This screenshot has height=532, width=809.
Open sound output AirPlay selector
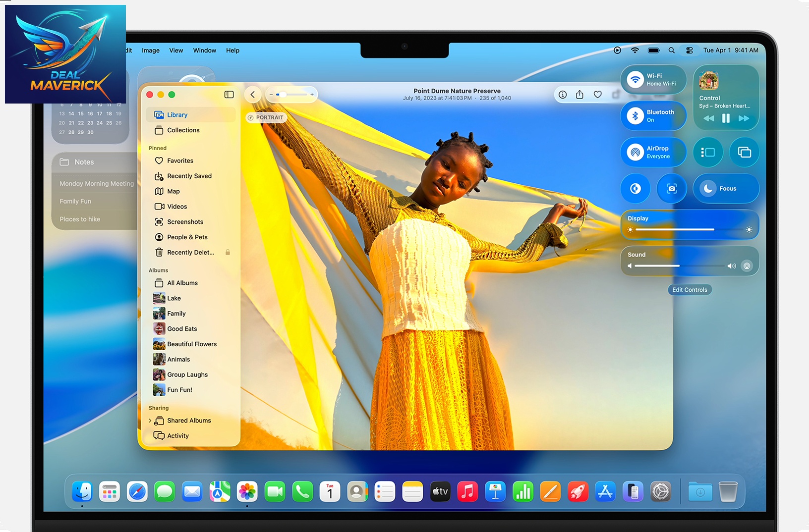coord(747,266)
